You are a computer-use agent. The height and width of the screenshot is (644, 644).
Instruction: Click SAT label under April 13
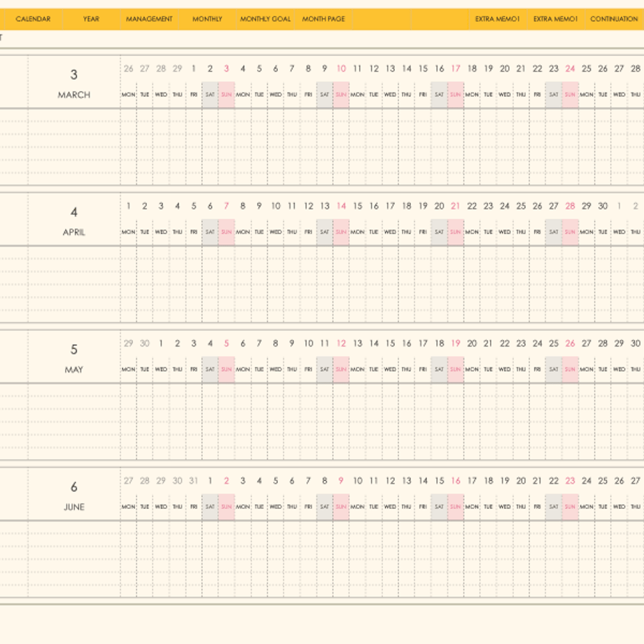(325, 232)
